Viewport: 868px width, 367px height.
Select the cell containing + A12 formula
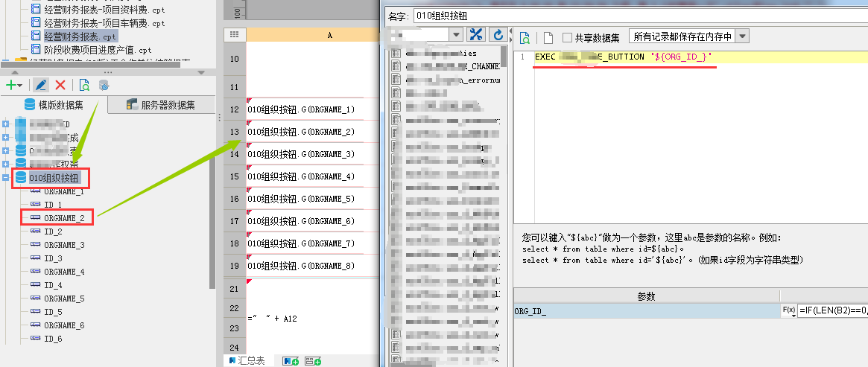(311, 319)
